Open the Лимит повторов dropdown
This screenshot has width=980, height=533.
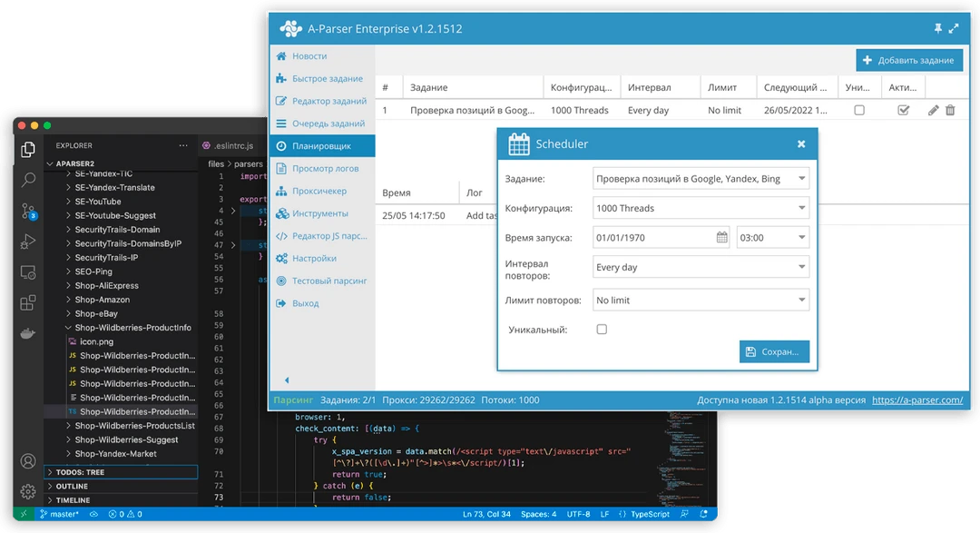coord(700,300)
